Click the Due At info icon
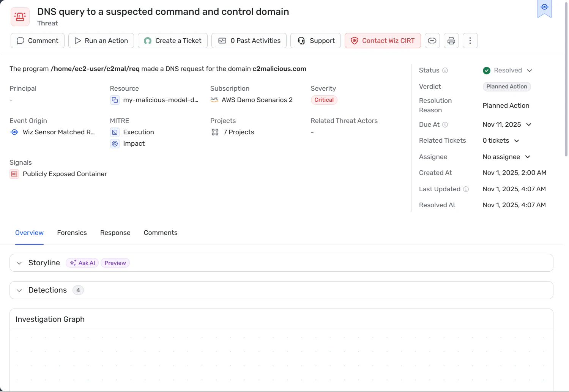 tap(445, 125)
